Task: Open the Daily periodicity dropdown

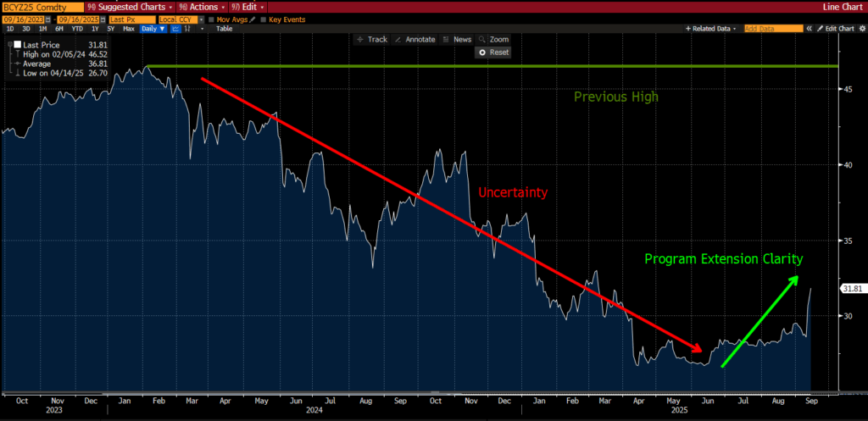Action: [x=154, y=28]
